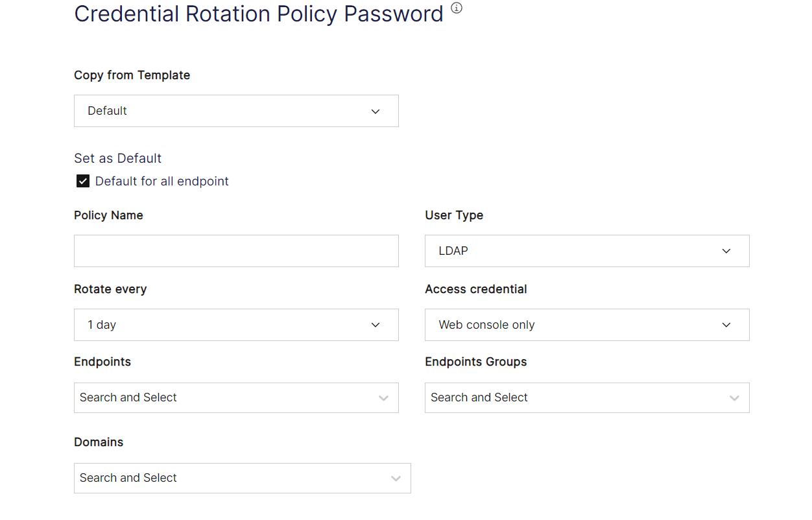
Task: Click the arrow in Endpoints Groups field
Action: [x=734, y=397]
